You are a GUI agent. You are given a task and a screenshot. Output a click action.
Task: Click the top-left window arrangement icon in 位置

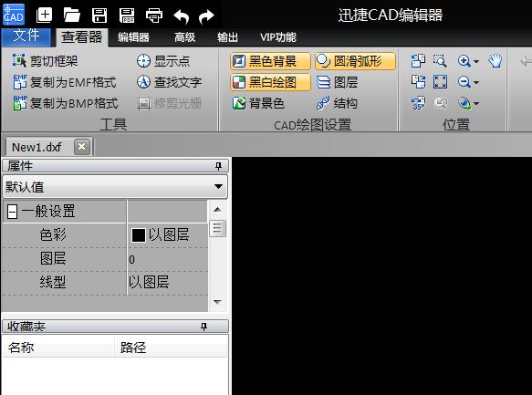click(x=418, y=61)
